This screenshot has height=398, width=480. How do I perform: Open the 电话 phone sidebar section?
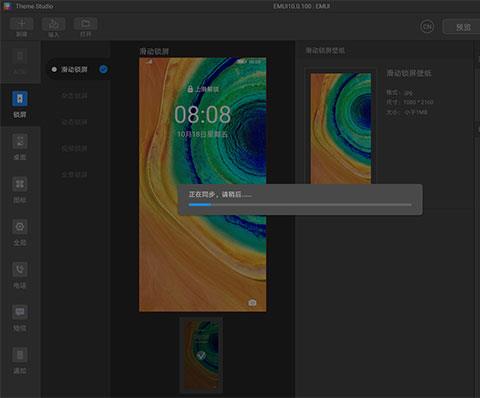click(20, 269)
